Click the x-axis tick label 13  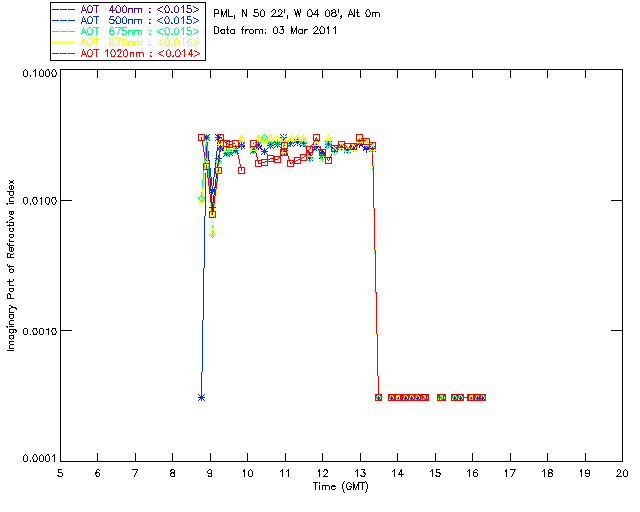[360, 473]
